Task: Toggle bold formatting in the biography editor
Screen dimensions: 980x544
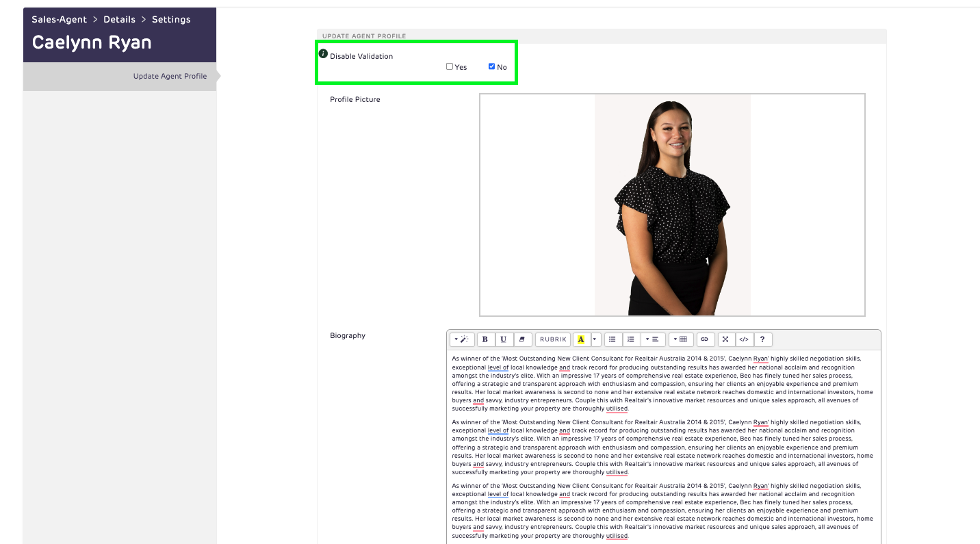Action: click(x=485, y=339)
